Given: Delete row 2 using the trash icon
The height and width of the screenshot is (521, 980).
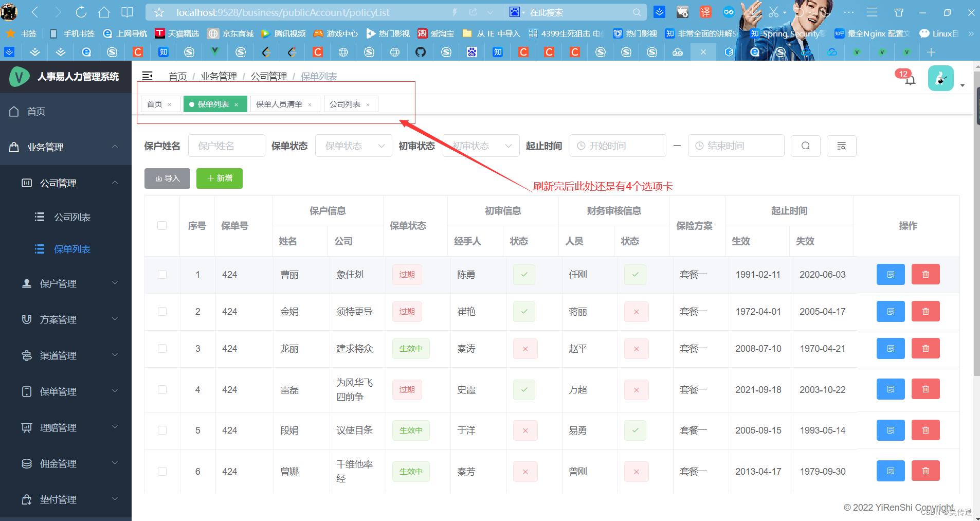Looking at the screenshot, I should (925, 311).
